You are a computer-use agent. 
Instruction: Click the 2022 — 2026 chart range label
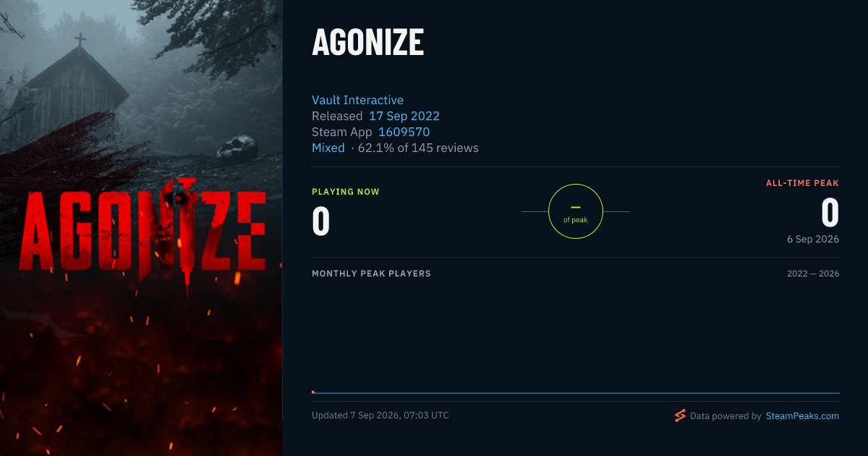click(813, 274)
